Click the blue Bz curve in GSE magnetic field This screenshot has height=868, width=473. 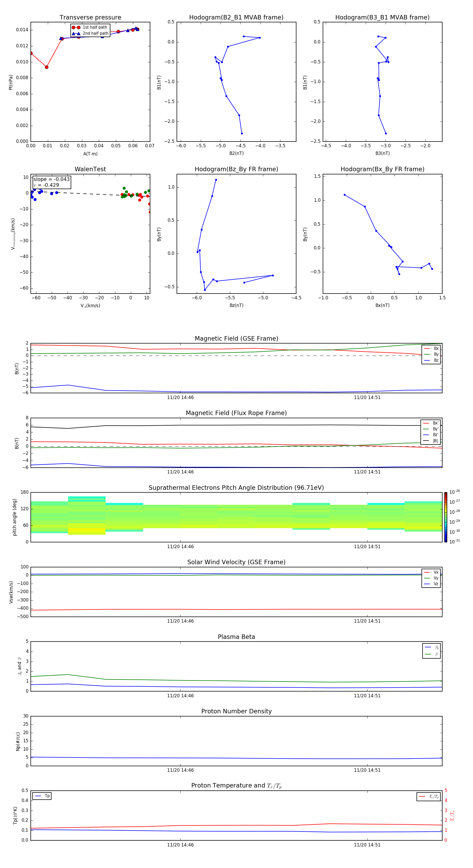click(236, 392)
